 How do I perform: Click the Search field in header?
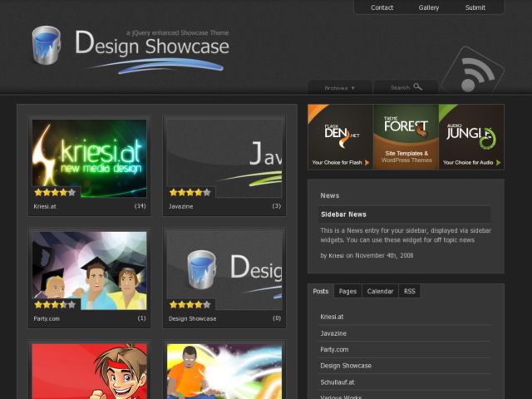coord(406,87)
